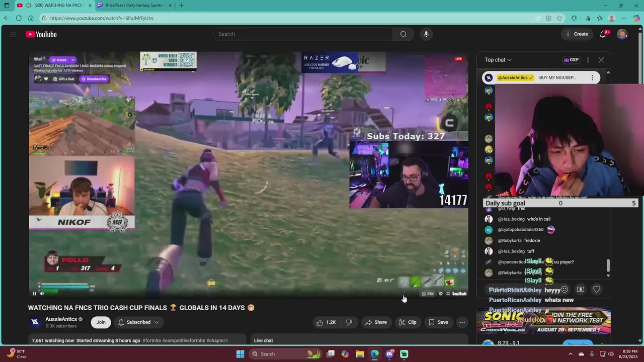Reload the current page

19,18
